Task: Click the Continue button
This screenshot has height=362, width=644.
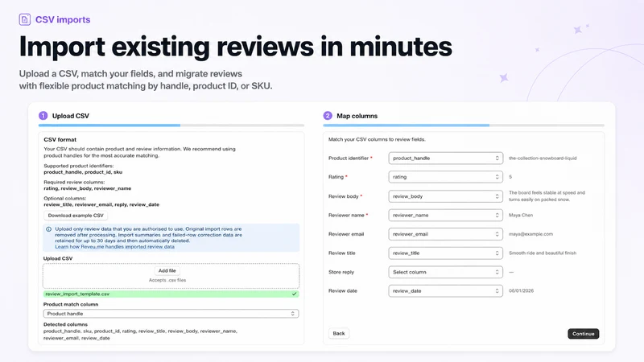Action: (x=583, y=334)
